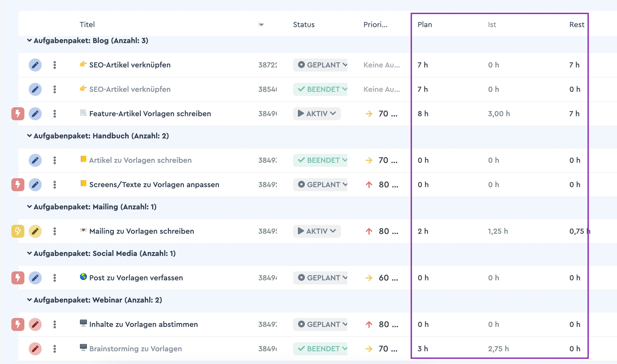
Task: Open task Post zu Vorlagen verfassen
Action: (136, 278)
